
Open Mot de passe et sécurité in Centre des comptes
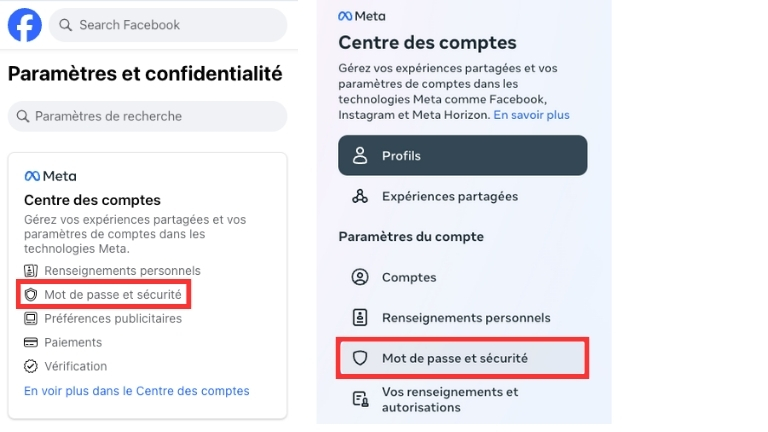point(463,358)
